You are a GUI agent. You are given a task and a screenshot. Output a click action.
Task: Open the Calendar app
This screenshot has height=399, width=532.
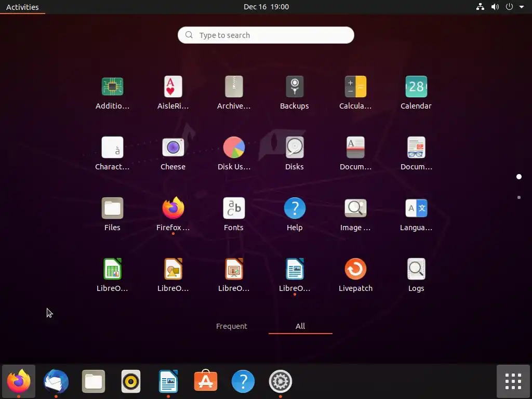[x=416, y=87]
